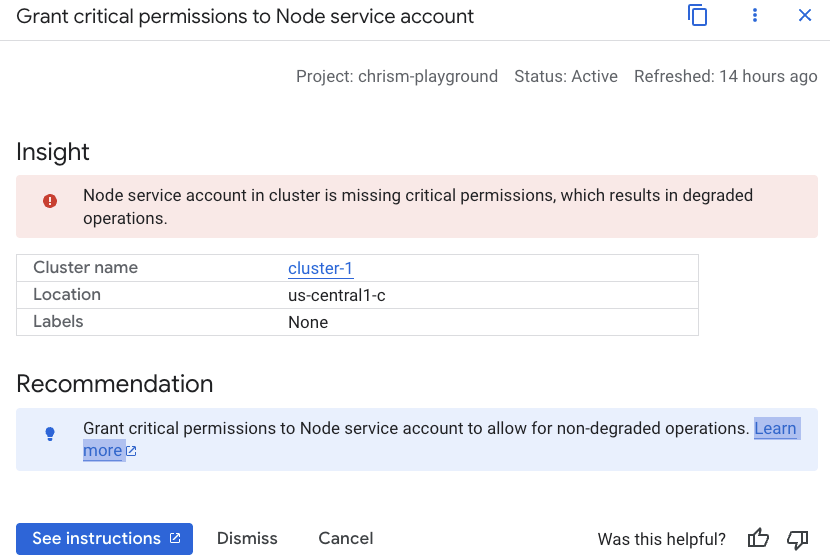
Task: Click the lightbulb icon in Recommendation
Action: (50, 434)
